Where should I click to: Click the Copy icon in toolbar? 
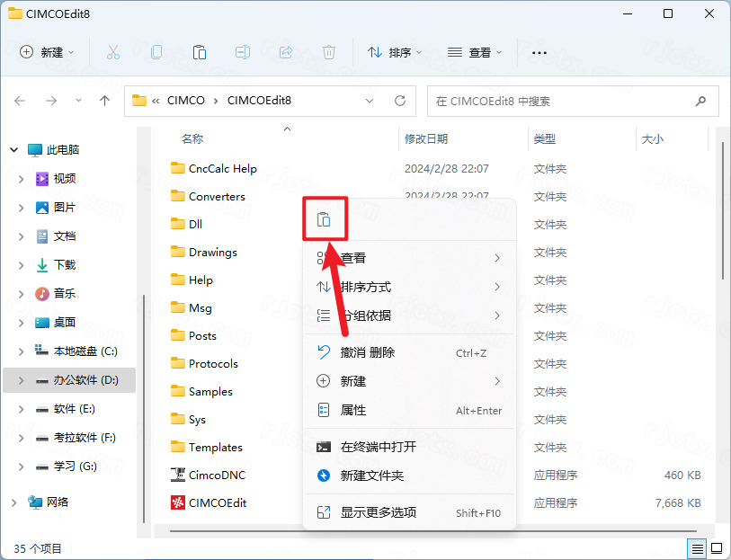click(156, 52)
